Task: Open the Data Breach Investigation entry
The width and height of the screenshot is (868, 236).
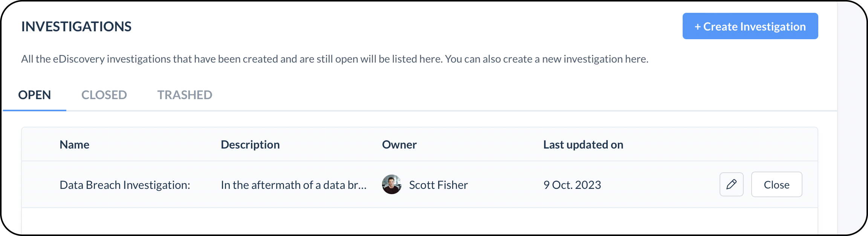Action: pyautogui.click(x=125, y=185)
